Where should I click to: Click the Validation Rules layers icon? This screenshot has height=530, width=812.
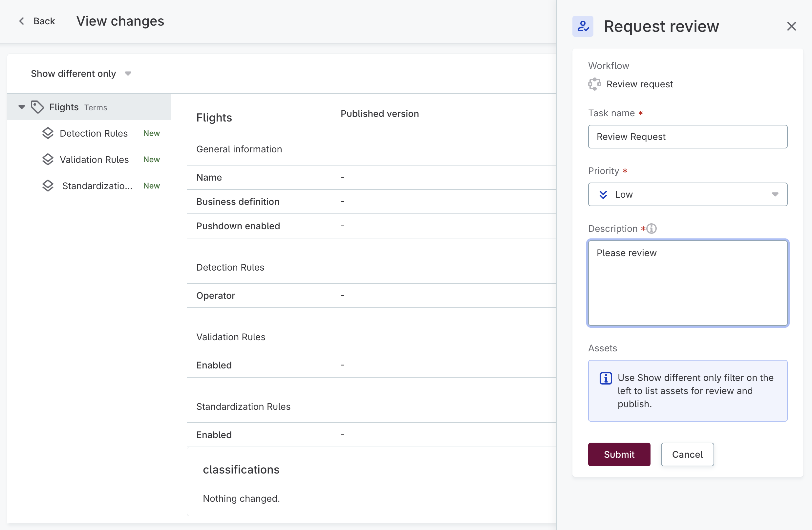(x=48, y=159)
